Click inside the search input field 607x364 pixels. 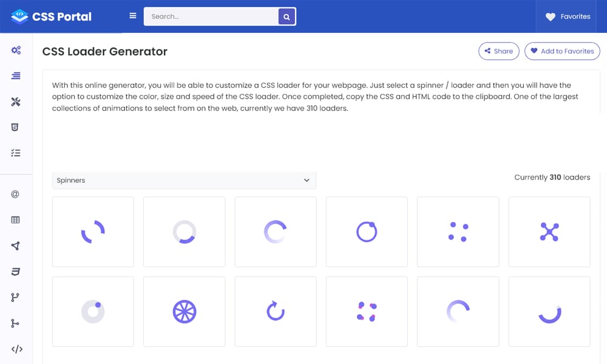pos(212,16)
